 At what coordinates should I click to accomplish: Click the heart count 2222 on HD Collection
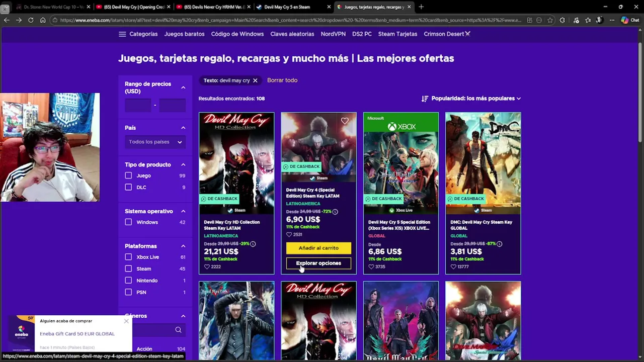212,266
